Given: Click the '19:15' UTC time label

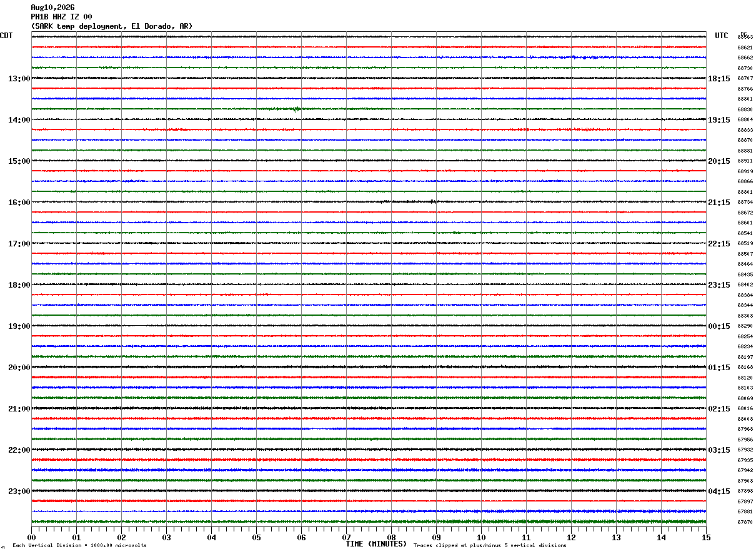Looking at the screenshot, I should pos(719,120).
